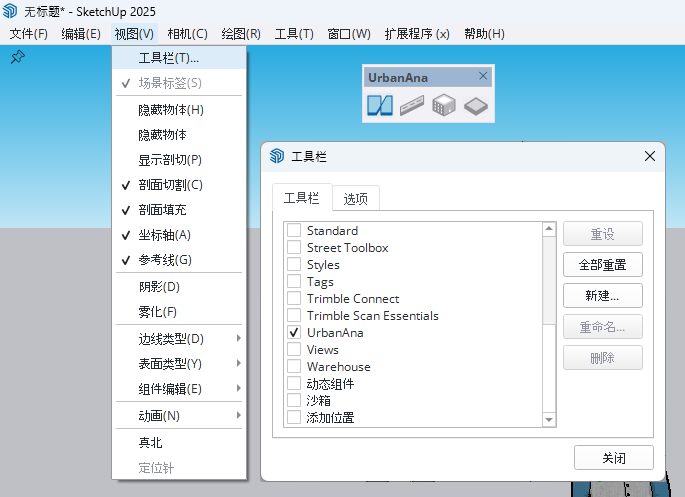Open the 帮助(H) menu
The image size is (685, 497).
point(484,34)
